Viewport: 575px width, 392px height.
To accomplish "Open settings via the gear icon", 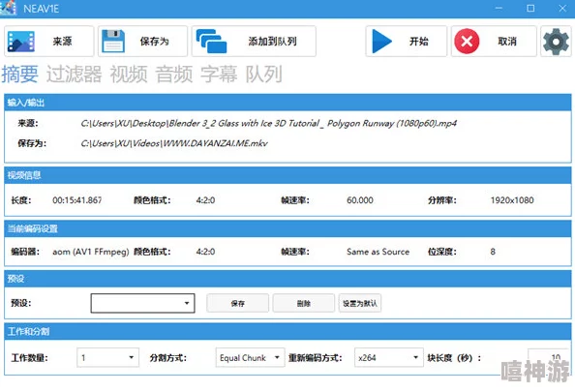I will tap(556, 42).
